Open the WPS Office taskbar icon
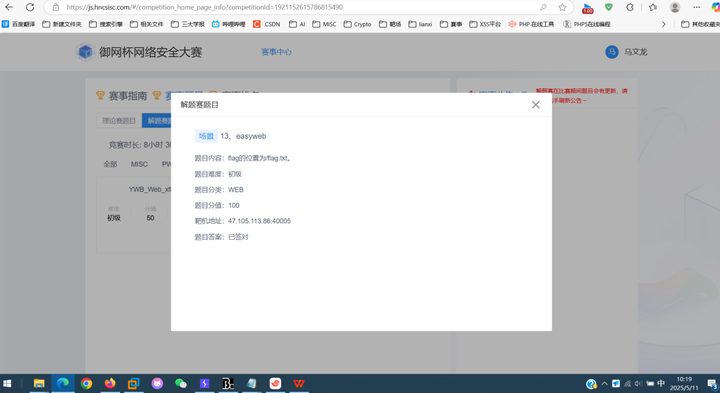Image resolution: width=720 pixels, height=393 pixels. tap(299, 383)
